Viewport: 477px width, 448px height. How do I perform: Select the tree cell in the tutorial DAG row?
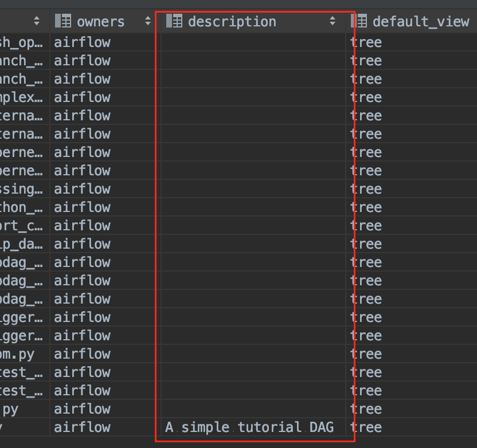(x=366, y=427)
